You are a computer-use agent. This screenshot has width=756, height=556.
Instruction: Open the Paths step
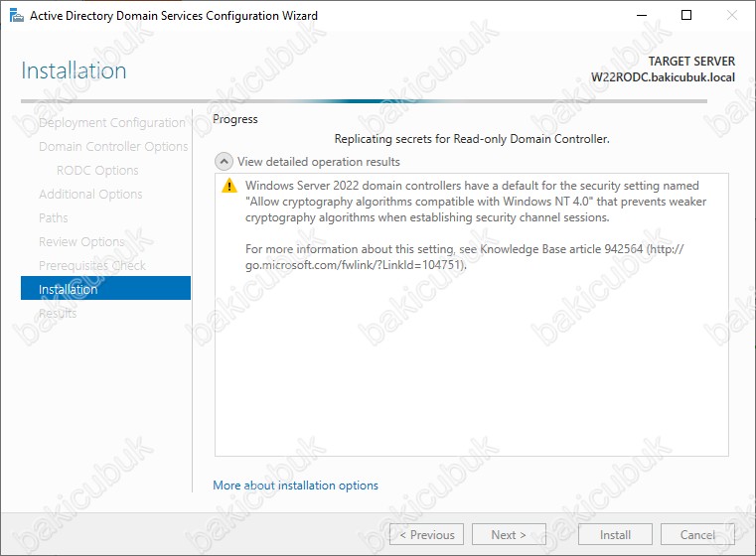(54, 218)
